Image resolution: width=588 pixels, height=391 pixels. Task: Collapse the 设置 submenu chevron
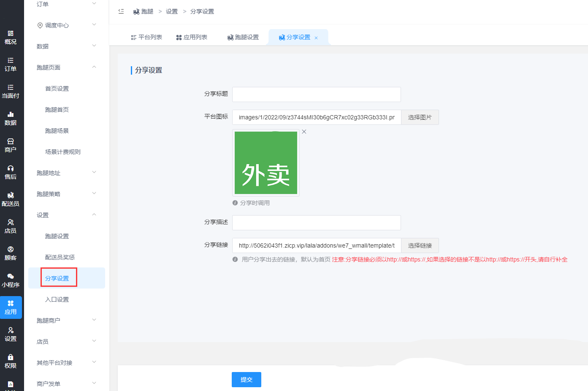click(94, 214)
